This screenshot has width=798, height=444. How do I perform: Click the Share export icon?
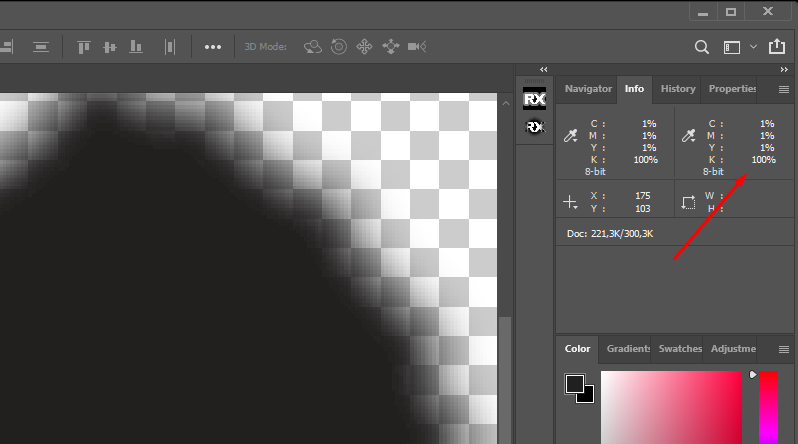tap(777, 46)
